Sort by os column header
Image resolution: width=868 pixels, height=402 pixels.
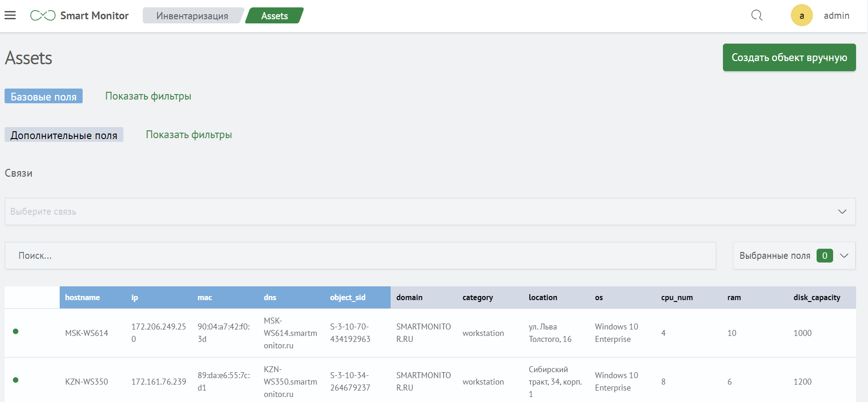(x=599, y=297)
